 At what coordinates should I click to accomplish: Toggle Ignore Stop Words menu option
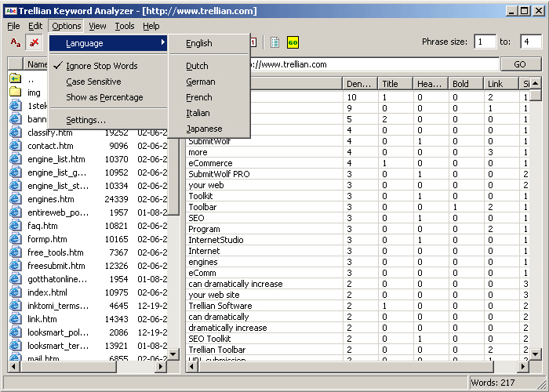click(x=107, y=66)
